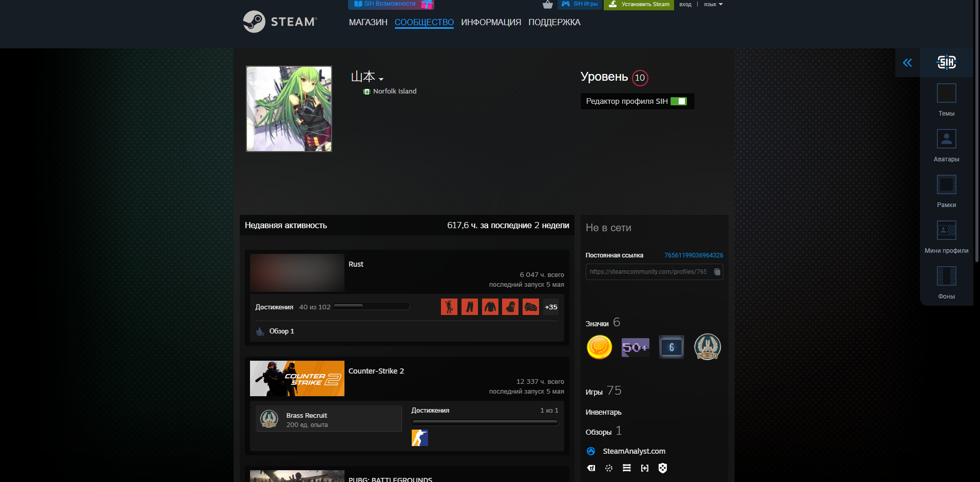Click the Rust achievements progress bar
Screen dimensions: 980x482
tap(371, 307)
